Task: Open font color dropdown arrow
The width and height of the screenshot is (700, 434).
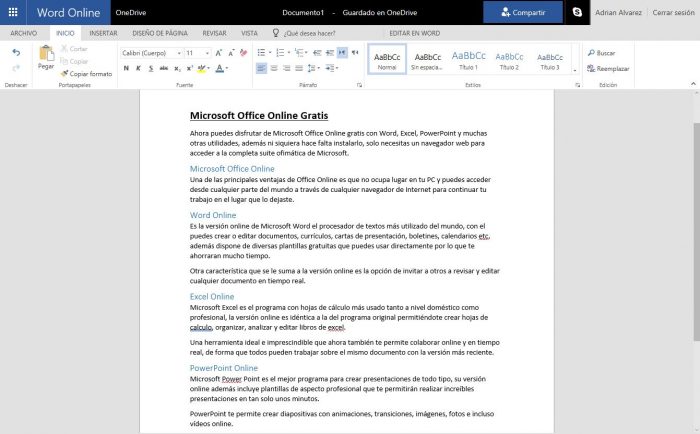Action: point(227,68)
